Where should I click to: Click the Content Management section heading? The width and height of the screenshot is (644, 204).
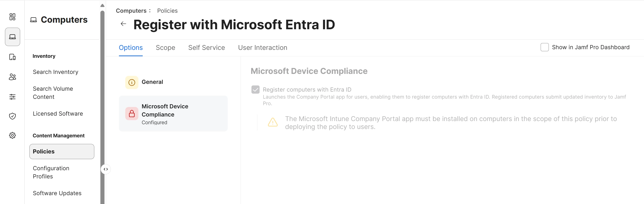tap(59, 136)
